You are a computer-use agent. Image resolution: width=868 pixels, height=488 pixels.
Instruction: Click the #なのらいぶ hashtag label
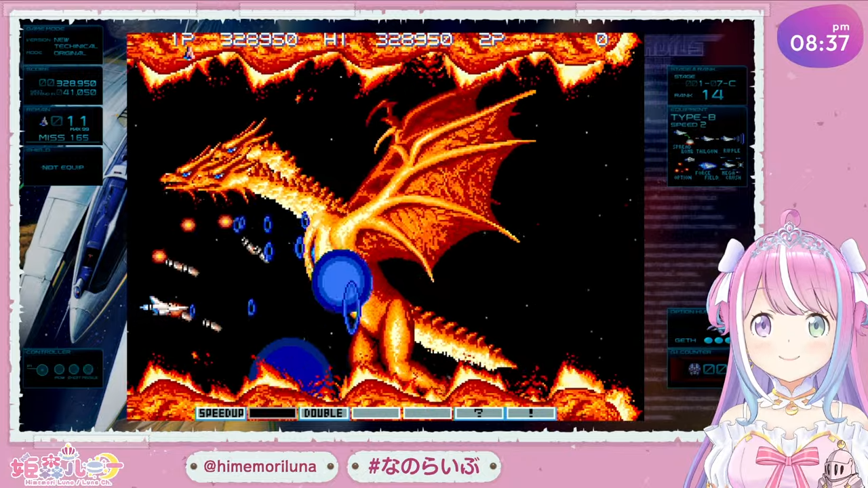[x=424, y=466]
